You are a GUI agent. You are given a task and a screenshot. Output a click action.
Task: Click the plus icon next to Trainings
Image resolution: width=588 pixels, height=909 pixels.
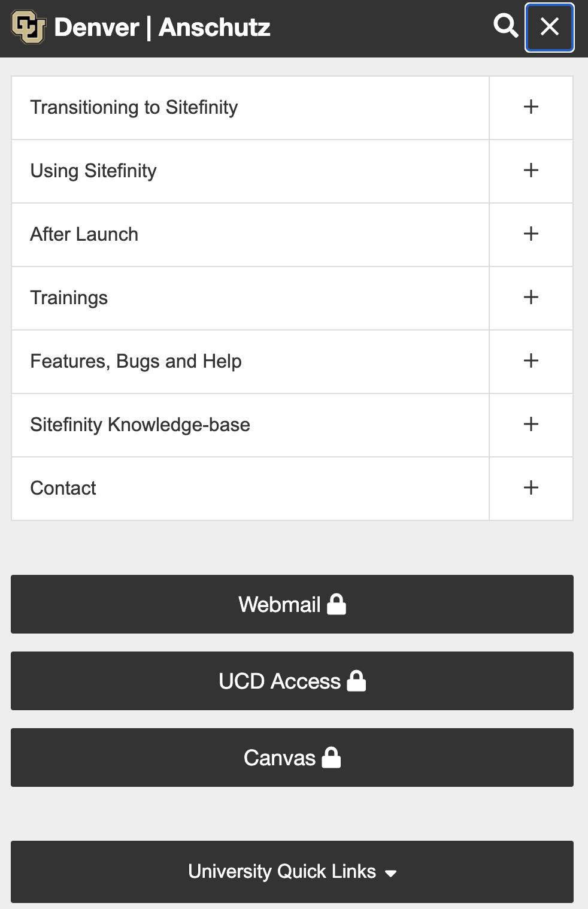(531, 298)
